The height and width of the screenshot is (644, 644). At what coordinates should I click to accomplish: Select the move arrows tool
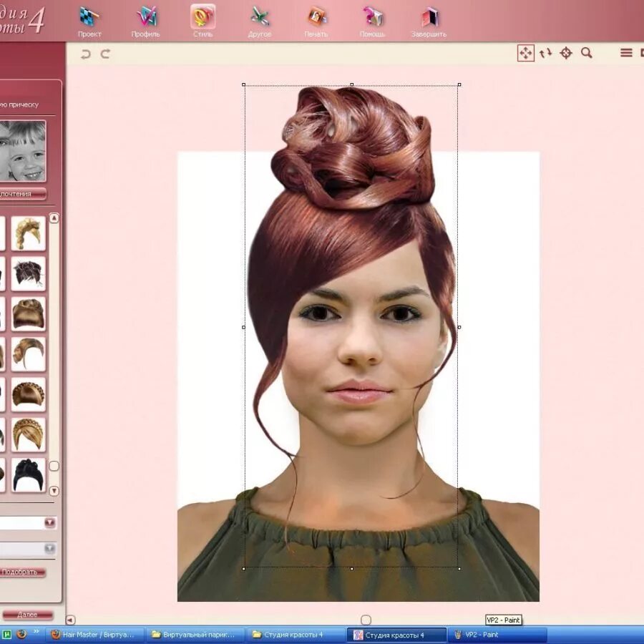click(x=526, y=53)
